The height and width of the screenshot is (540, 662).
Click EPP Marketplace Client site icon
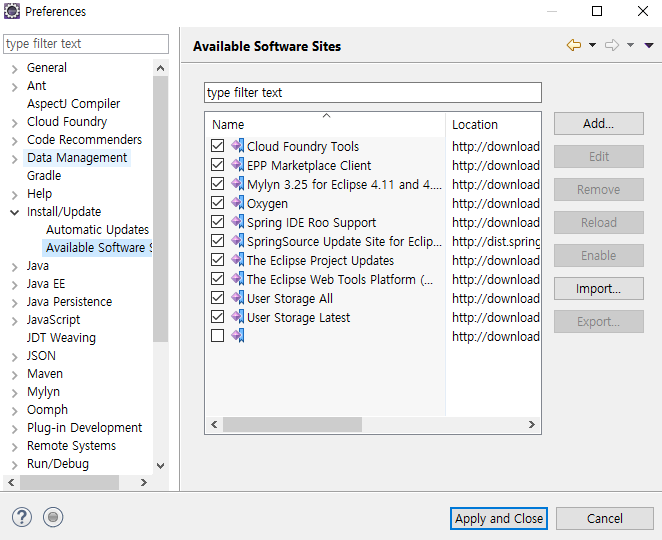(238, 165)
